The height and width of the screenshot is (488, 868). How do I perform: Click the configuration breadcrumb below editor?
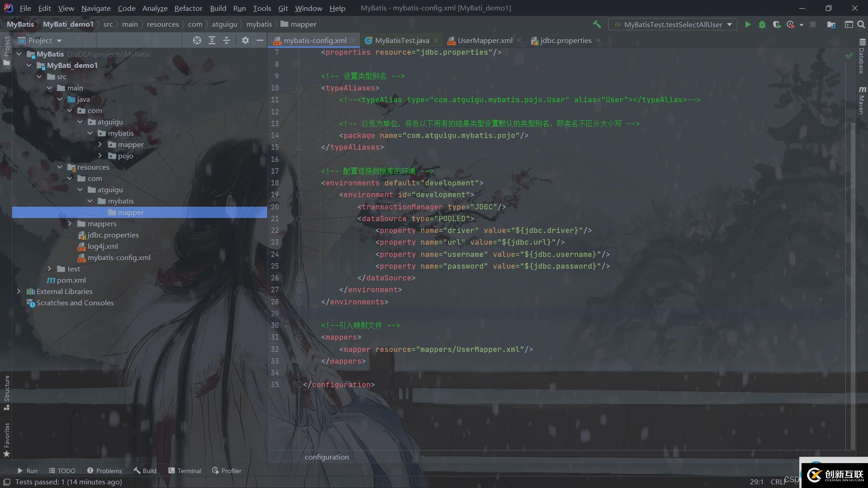tap(326, 457)
